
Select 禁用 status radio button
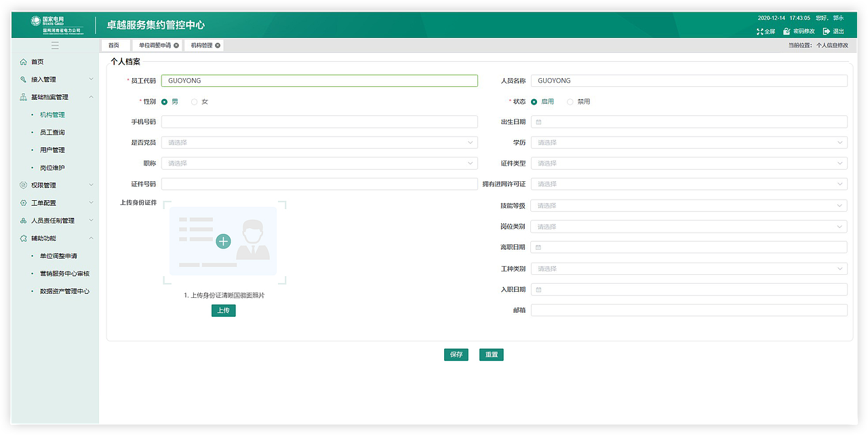[570, 102]
